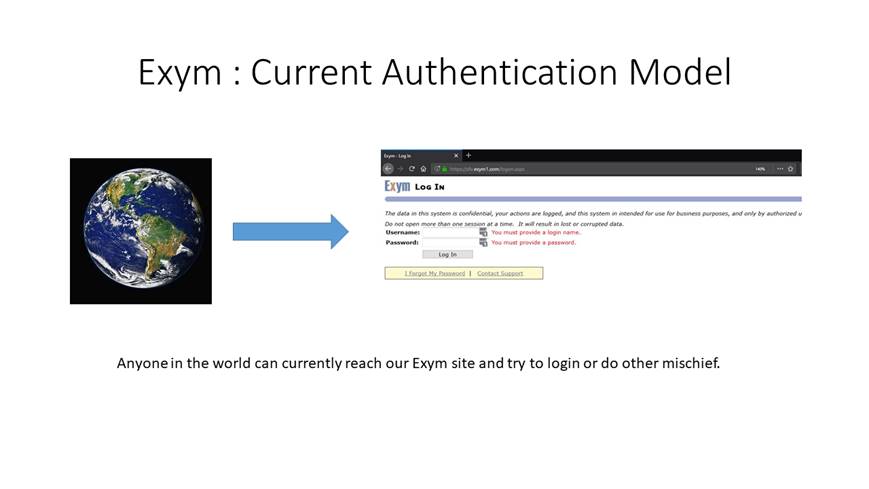Click the "Do not open more than one session" notice
869x489 pixels.
click(504, 224)
